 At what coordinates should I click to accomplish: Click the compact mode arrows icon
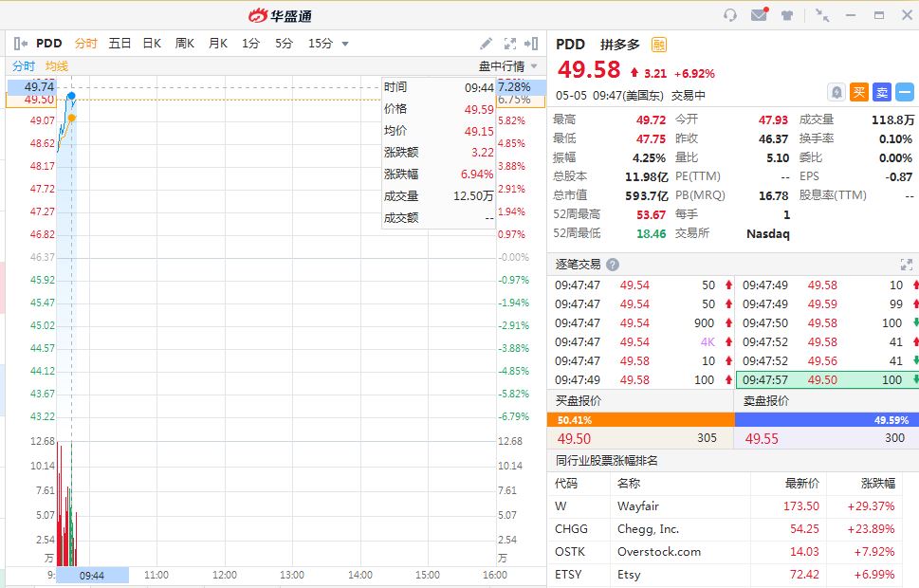click(x=822, y=15)
